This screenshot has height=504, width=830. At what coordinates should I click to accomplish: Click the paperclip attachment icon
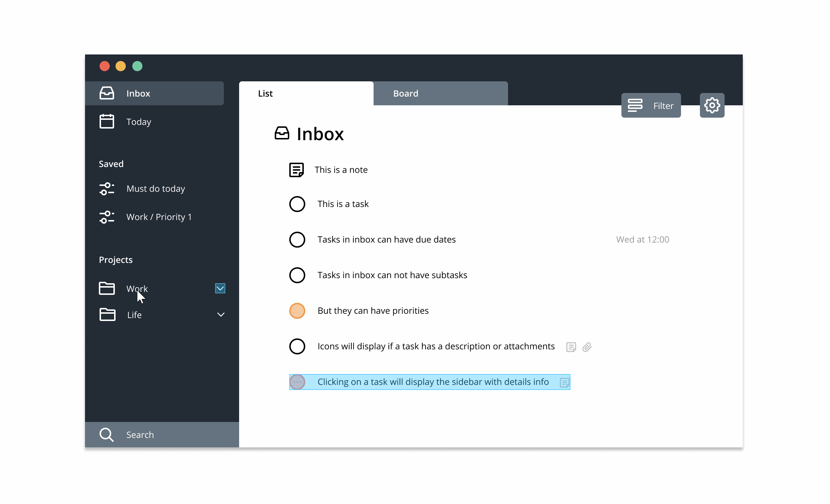coord(587,347)
